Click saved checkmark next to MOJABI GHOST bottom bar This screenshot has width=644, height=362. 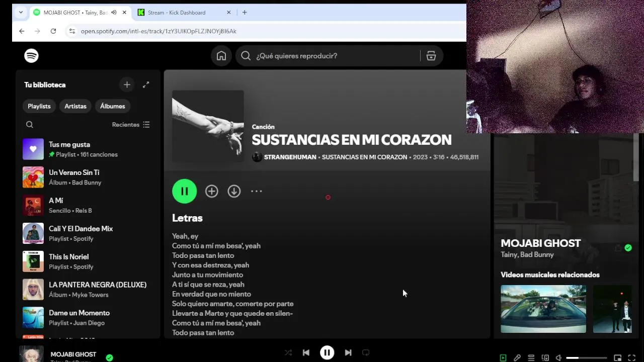pos(110,358)
